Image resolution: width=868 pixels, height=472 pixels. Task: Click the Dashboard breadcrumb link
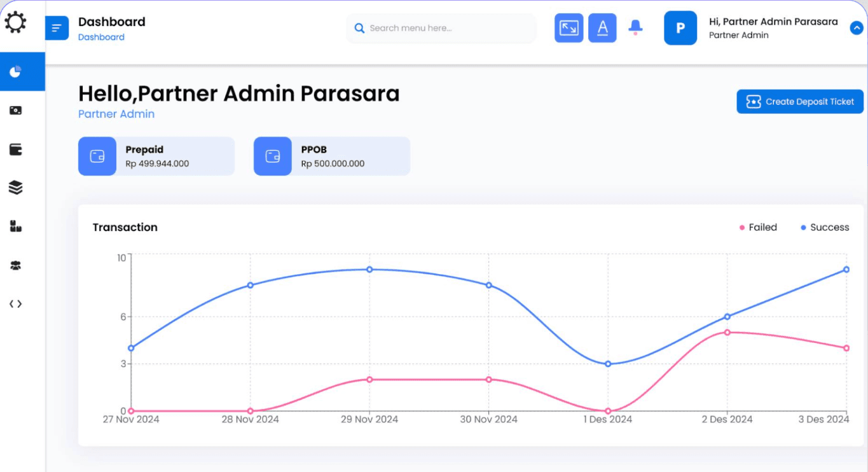[101, 37]
